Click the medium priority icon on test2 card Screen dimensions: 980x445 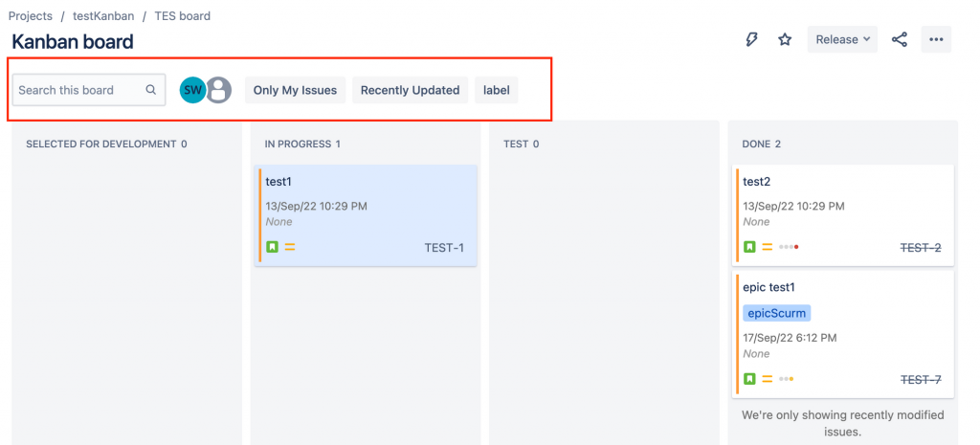[768, 247]
